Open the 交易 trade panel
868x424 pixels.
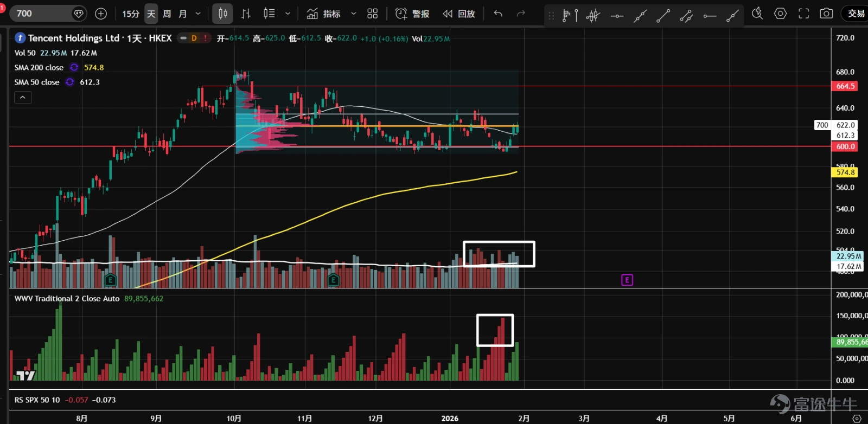pyautogui.click(x=856, y=14)
